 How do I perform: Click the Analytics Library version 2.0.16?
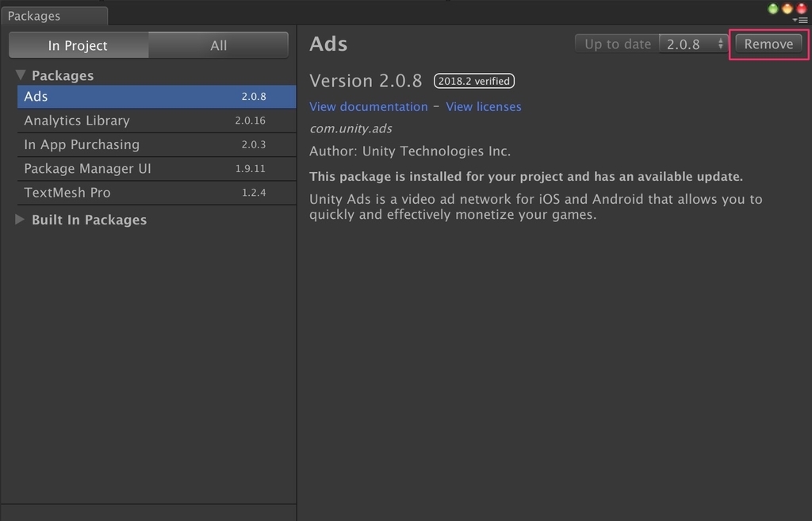250,121
